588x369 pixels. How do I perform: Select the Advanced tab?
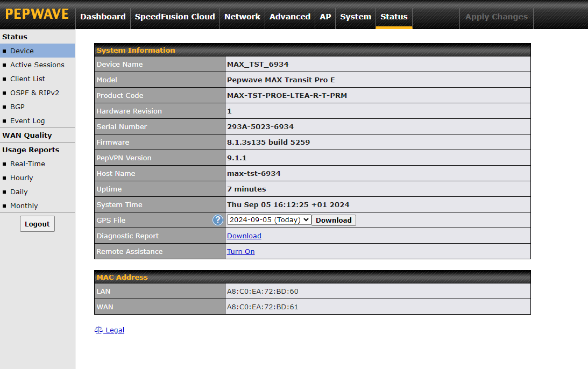click(x=290, y=17)
